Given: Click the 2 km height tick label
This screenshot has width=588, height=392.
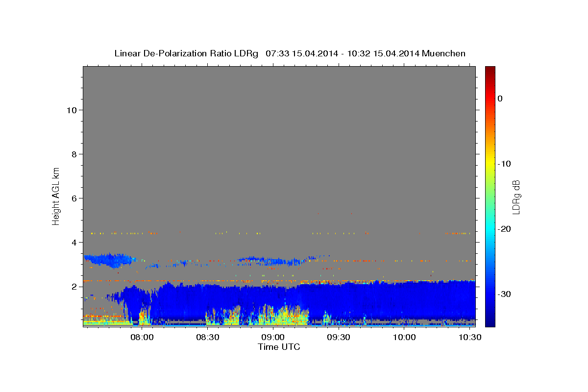Looking at the screenshot, I should click(74, 287).
